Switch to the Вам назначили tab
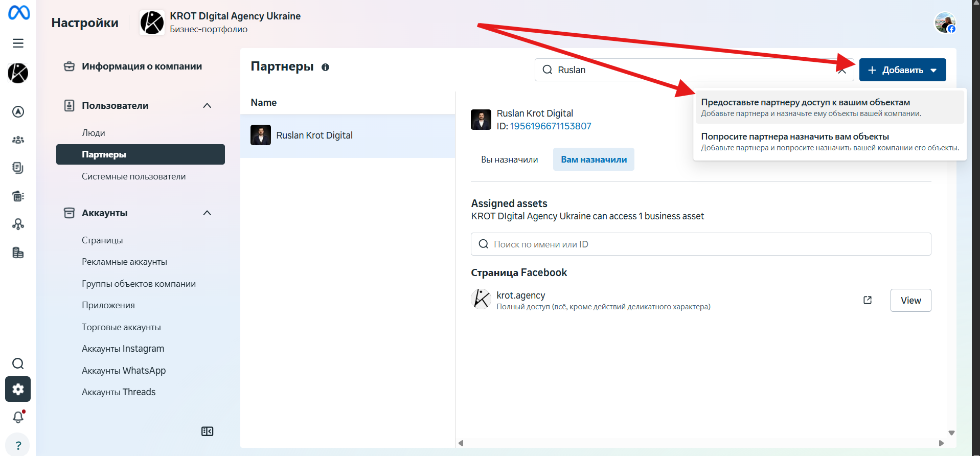 [594, 159]
